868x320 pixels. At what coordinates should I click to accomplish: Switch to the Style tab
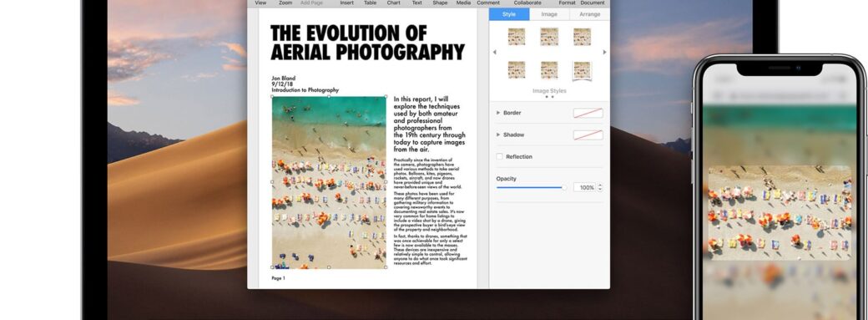[509, 14]
